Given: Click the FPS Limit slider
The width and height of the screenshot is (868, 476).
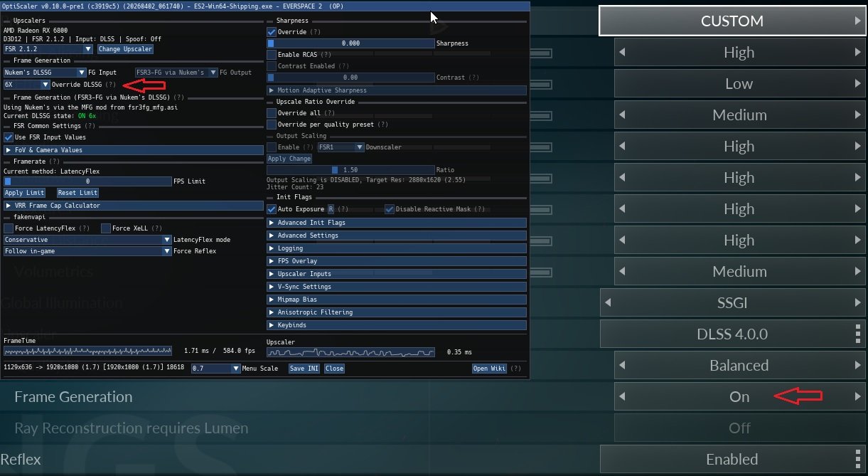Looking at the screenshot, I should (87, 181).
